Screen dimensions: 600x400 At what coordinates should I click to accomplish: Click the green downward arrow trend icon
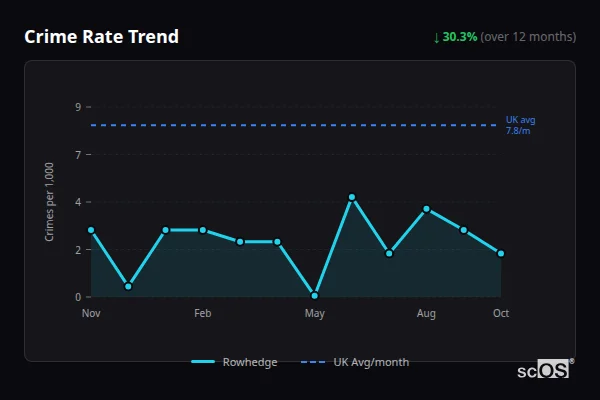436,38
